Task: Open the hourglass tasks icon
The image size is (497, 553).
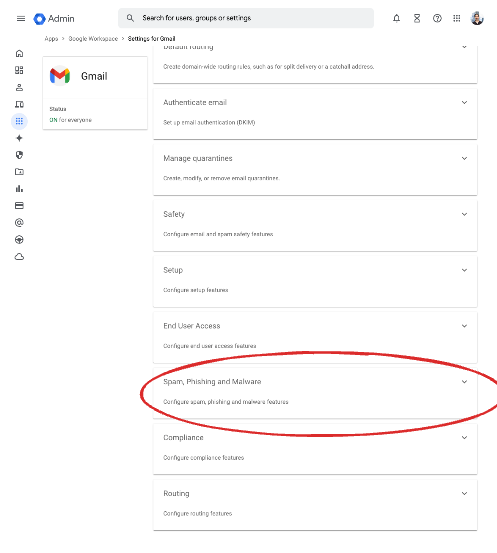Action: click(x=417, y=18)
